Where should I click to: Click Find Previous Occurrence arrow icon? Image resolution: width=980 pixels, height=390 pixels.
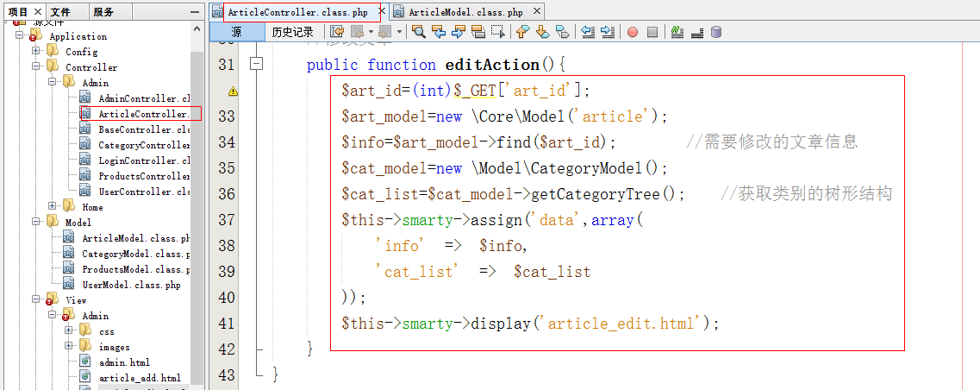pos(438,32)
